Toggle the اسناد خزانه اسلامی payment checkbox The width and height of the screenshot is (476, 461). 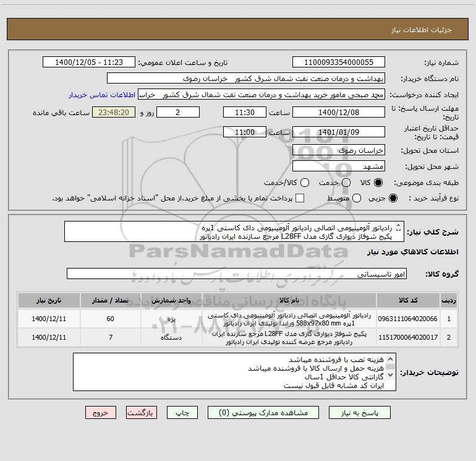tap(300, 198)
